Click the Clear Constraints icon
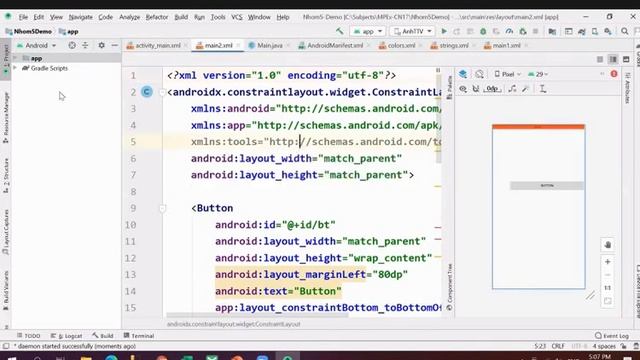The height and width of the screenshot is (360, 640). point(513,89)
